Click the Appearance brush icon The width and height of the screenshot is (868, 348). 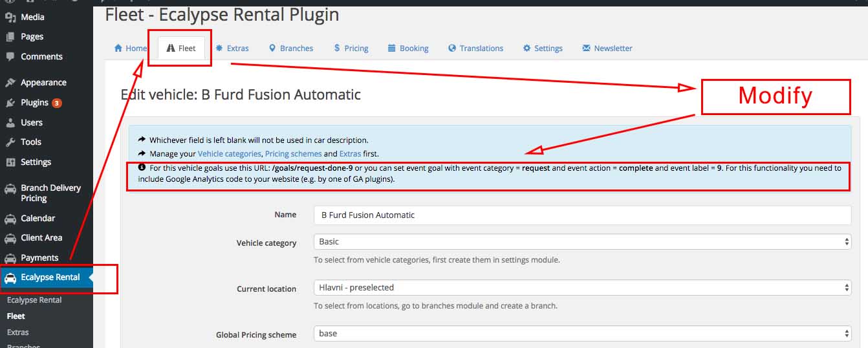pyautogui.click(x=10, y=83)
